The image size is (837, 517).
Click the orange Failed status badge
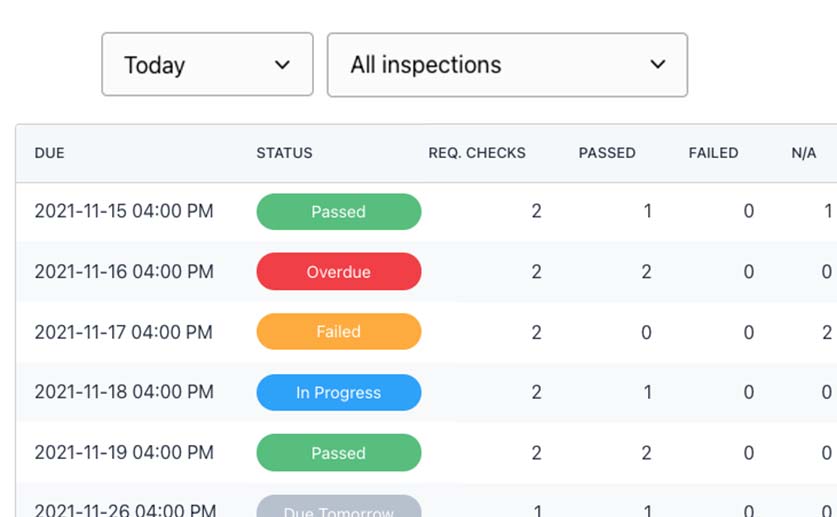click(338, 332)
